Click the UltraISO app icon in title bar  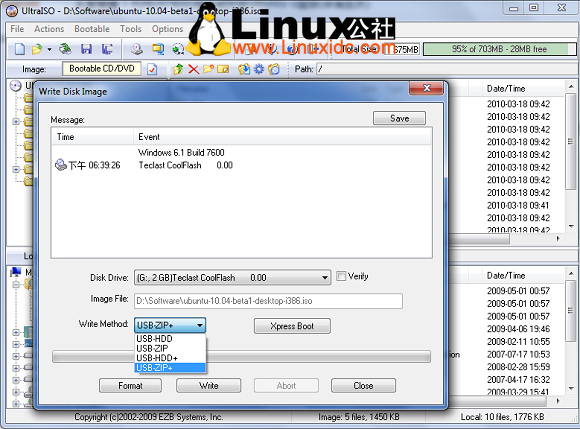12,11
